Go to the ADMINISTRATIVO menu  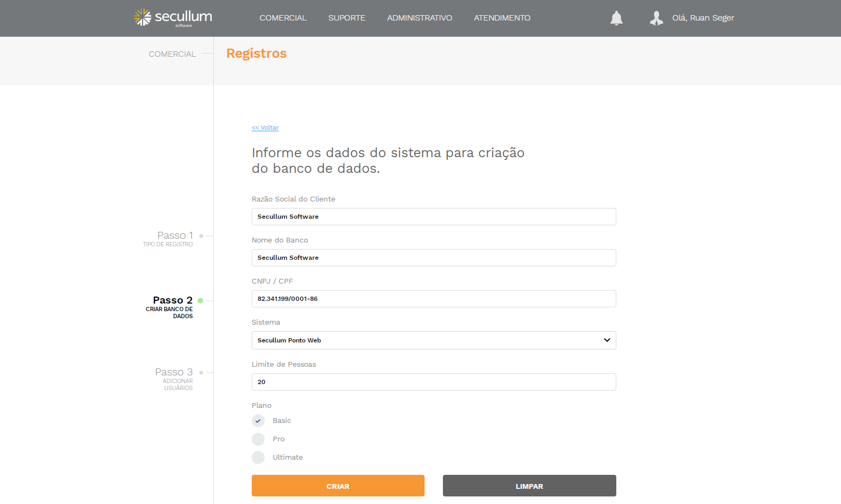[420, 18]
